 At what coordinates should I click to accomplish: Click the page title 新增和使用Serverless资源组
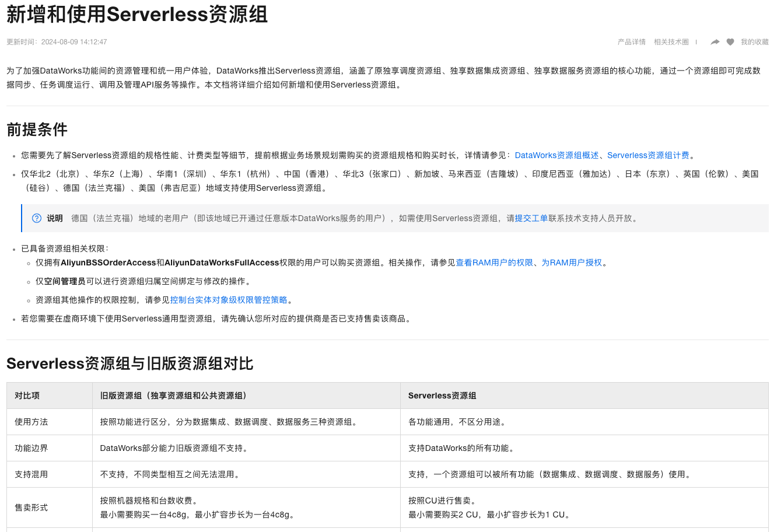[x=137, y=15]
